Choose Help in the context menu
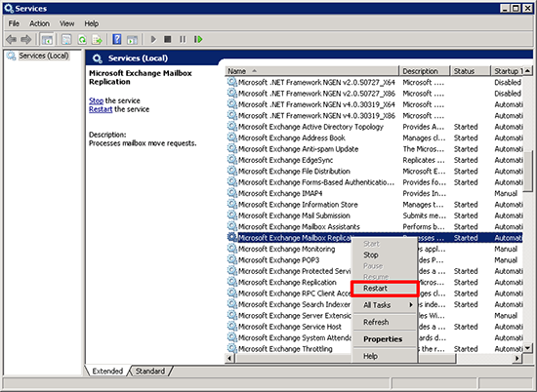537x392 pixels. [385, 356]
